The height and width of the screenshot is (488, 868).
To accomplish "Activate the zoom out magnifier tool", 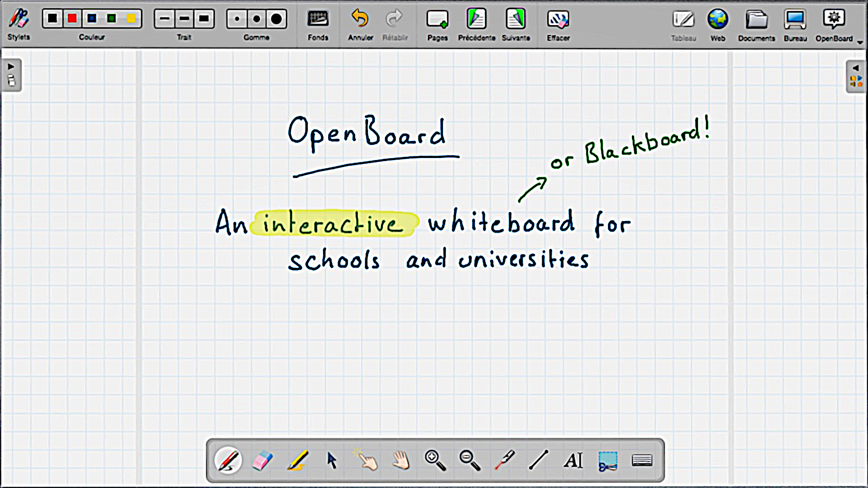I will (470, 460).
